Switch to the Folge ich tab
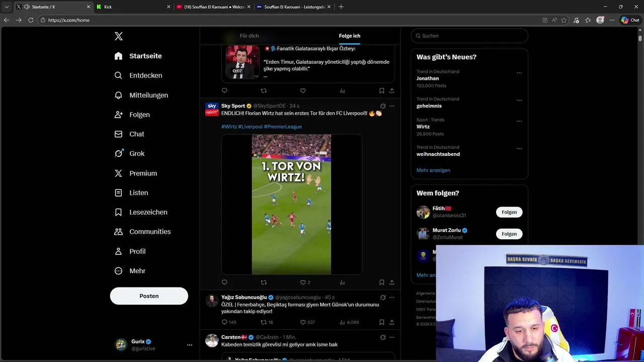Viewport: 644px width, 362px height. (x=350, y=36)
